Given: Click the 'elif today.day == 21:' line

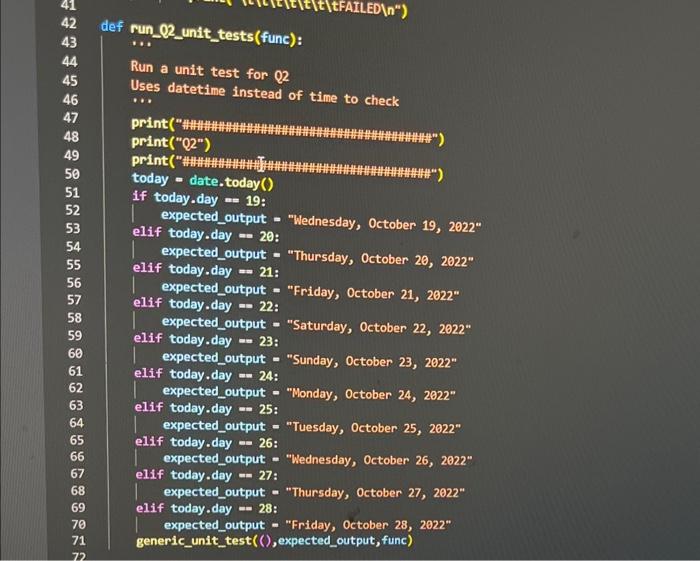Looking at the screenshot, I should [206, 270].
